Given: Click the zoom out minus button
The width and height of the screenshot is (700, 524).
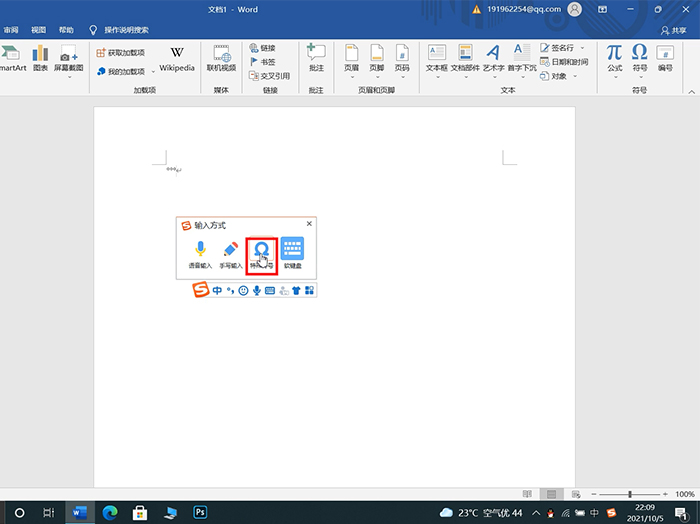Looking at the screenshot, I should (x=594, y=494).
